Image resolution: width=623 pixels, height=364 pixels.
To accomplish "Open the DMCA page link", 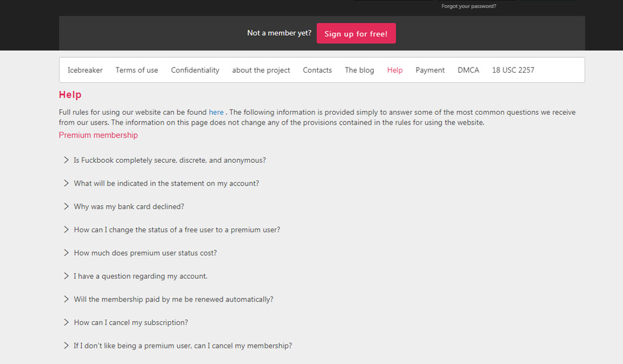I will pyautogui.click(x=469, y=70).
